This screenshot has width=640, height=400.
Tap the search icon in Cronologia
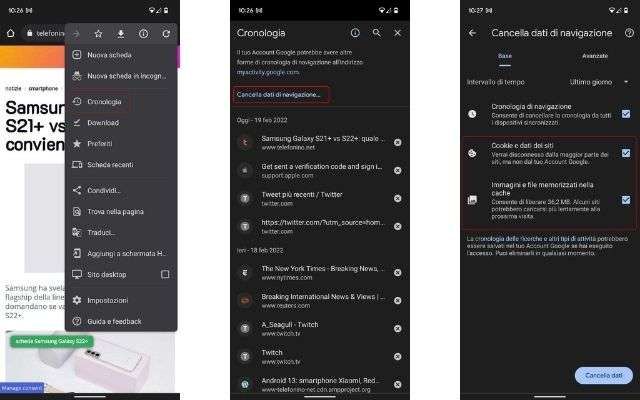pyautogui.click(x=376, y=33)
